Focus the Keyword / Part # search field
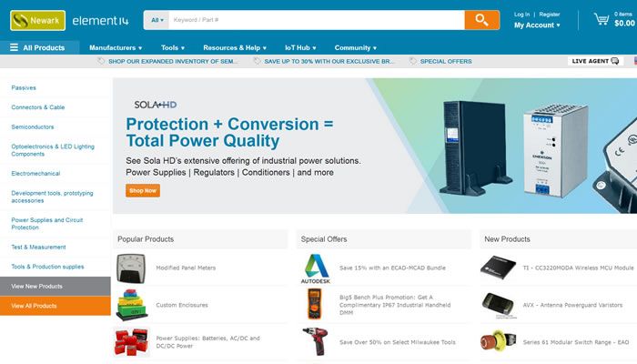 (317, 20)
